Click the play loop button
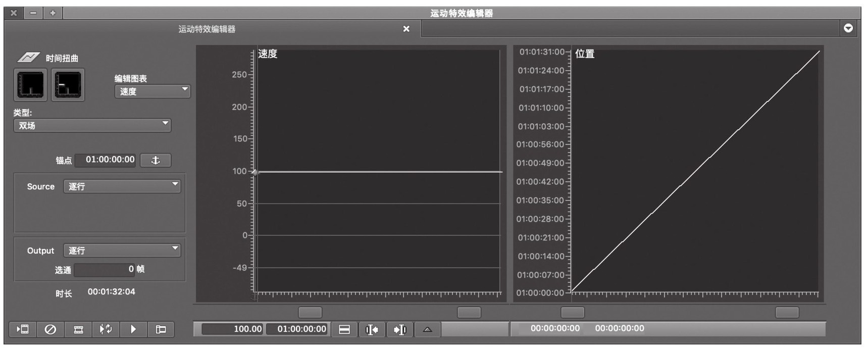This screenshot has width=868, height=350. pyautogui.click(x=106, y=329)
